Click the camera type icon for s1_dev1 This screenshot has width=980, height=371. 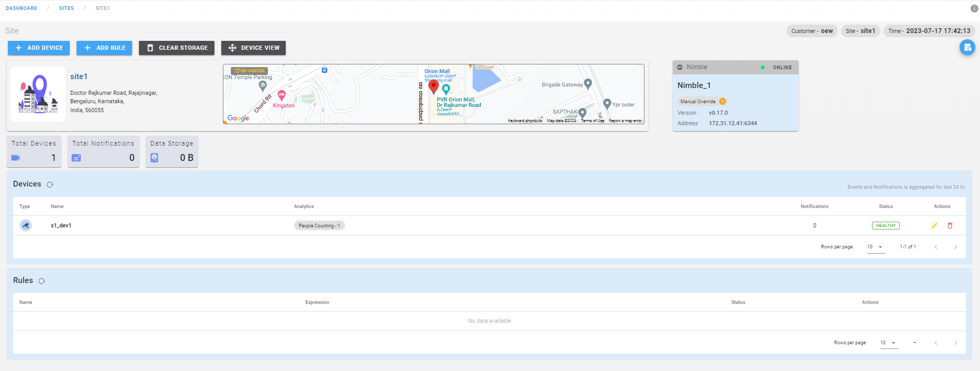point(26,225)
